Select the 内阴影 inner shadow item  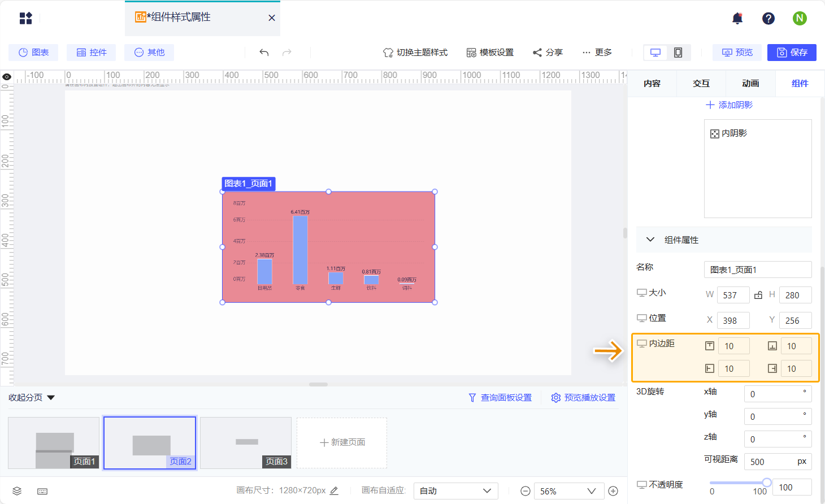(729, 133)
